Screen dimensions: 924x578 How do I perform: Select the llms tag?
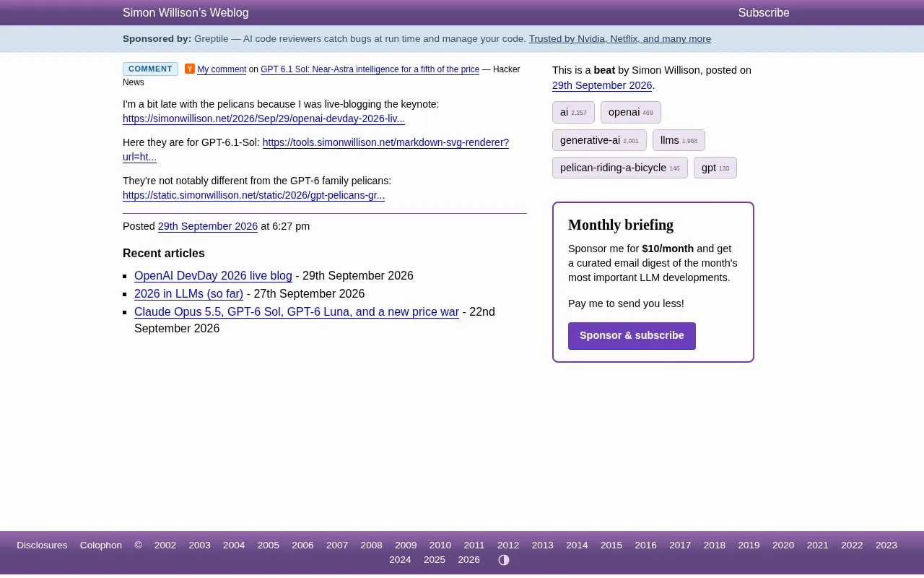(679, 140)
